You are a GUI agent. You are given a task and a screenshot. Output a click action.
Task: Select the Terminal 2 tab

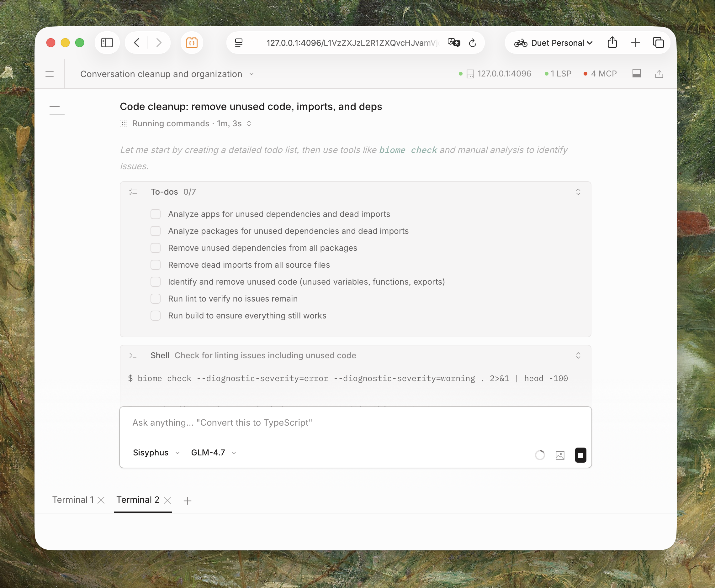[138, 500]
